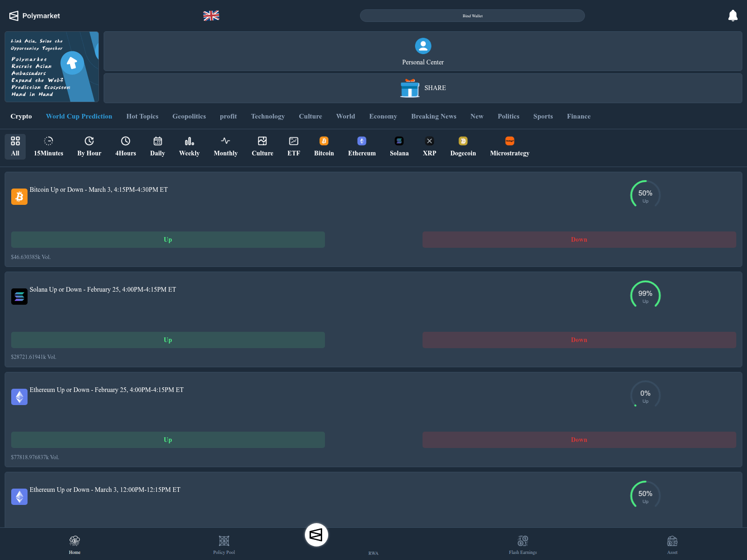
Task: Select the Solana filter icon
Action: pos(399,140)
